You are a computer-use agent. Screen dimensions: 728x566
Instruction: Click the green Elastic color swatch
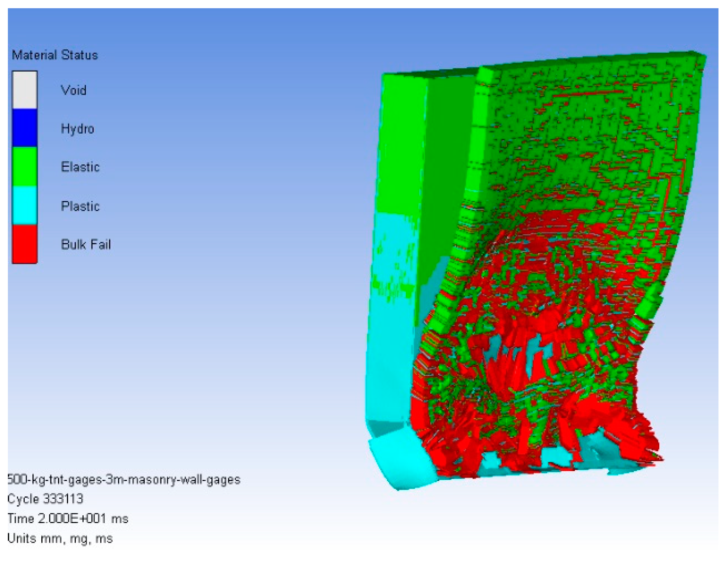(x=25, y=166)
